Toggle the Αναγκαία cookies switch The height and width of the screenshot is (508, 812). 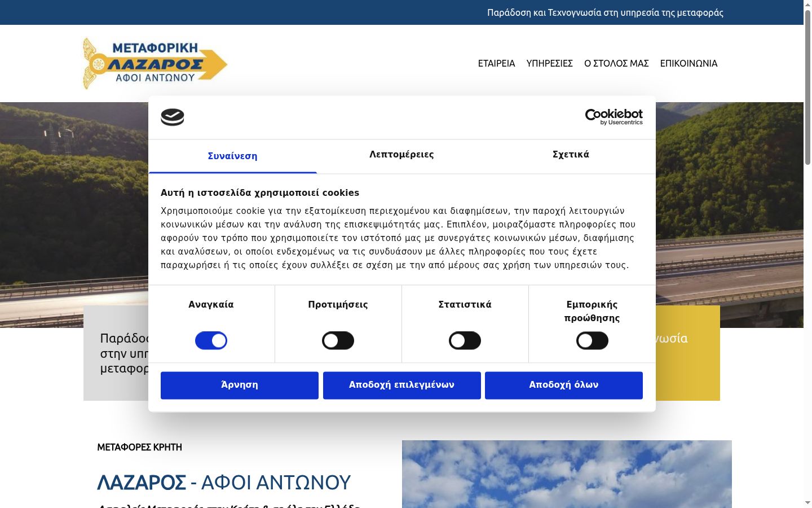click(x=211, y=340)
